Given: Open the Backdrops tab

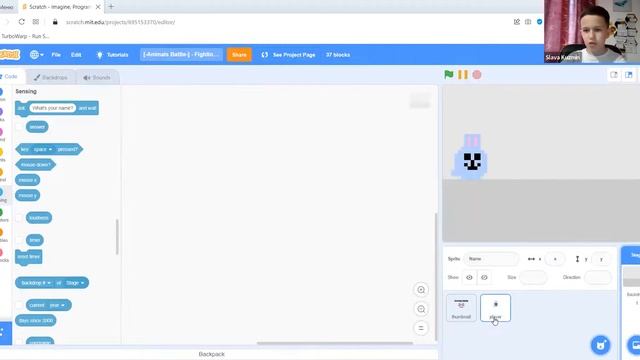Looking at the screenshot, I should [x=51, y=77].
